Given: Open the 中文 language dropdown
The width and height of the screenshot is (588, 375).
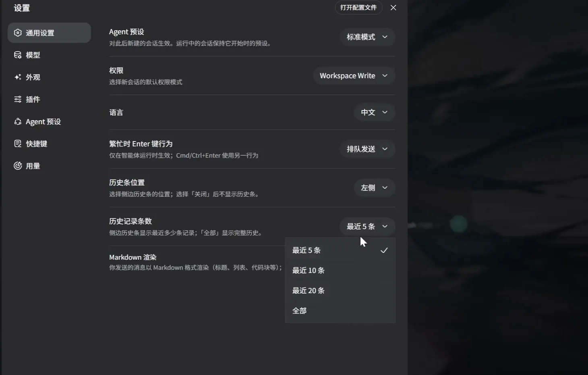Looking at the screenshot, I should [x=375, y=112].
